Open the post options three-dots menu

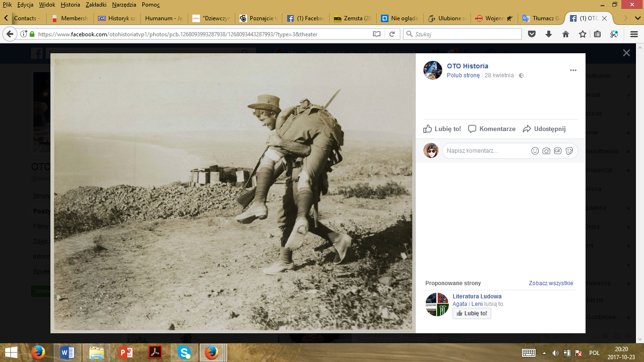coord(573,70)
